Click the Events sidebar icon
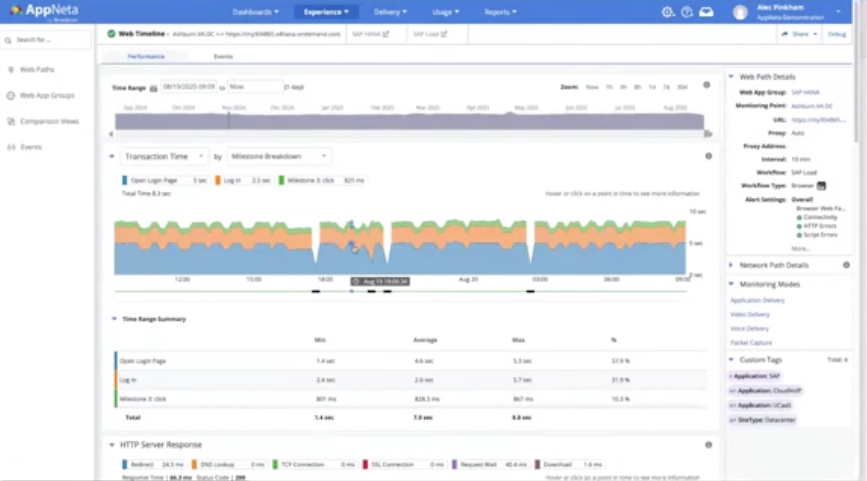This screenshot has height=481, width=867. [x=11, y=147]
